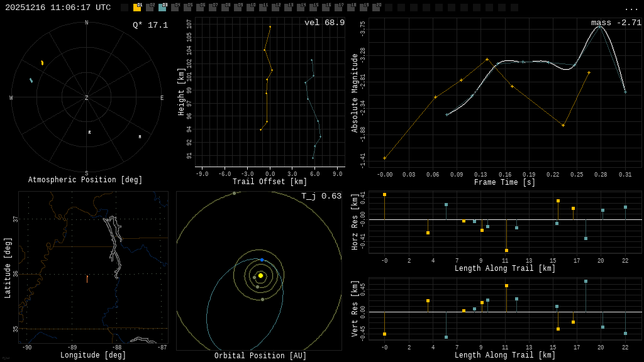Screen dimensions: 644x362
Task: Toggle the teal station 03 box
Action: [x=162, y=8]
